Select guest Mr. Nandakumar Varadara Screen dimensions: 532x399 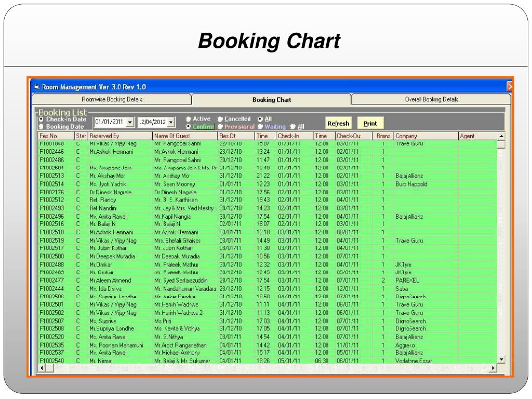pyautogui.click(x=185, y=289)
